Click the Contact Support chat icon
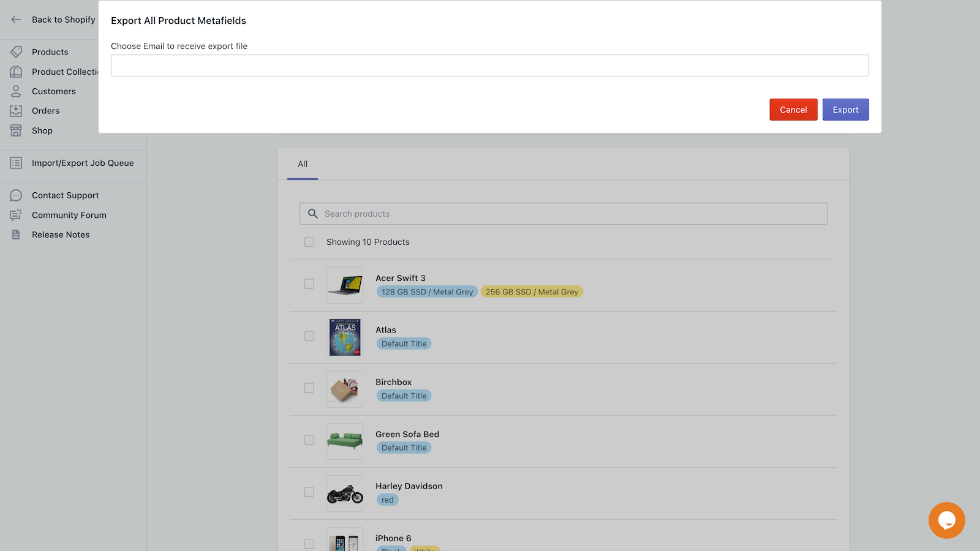Image resolution: width=980 pixels, height=551 pixels. (16, 195)
